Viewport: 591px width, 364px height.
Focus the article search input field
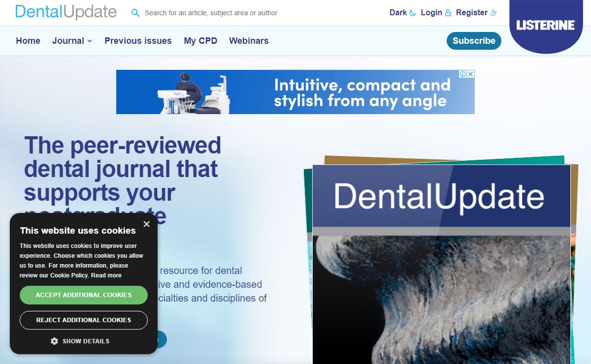(x=211, y=13)
